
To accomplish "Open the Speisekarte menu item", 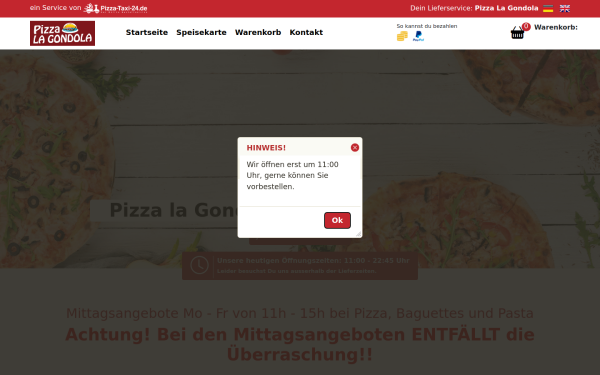I will point(201,33).
